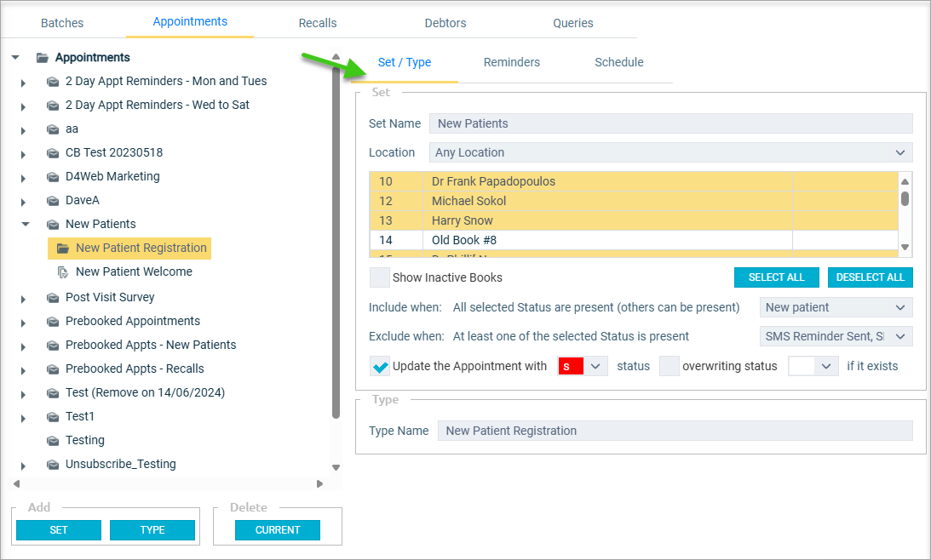The width and height of the screenshot is (931, 560).
Task: Click scroll-right arrow of tree horizontal scrollbar
Action: coord(320,484)
